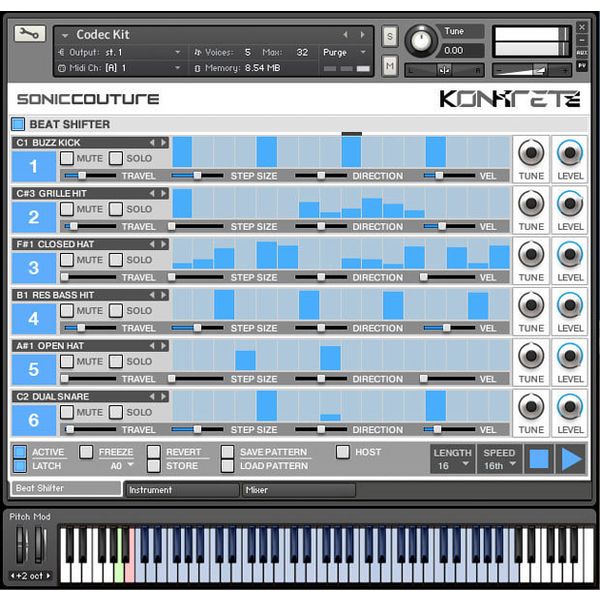
Task: Open the Output st.1 dropdown
Action: point(178,52)
